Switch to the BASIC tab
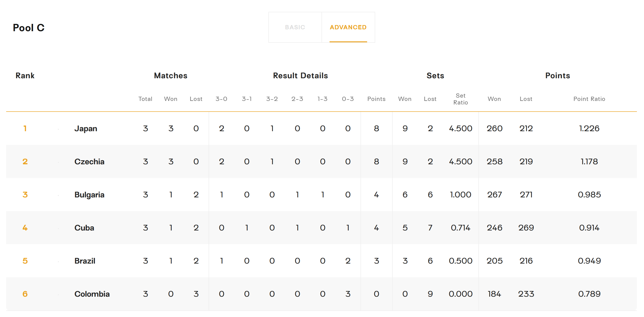Viewport: 644px width, 317px height. tap(295, 27)
